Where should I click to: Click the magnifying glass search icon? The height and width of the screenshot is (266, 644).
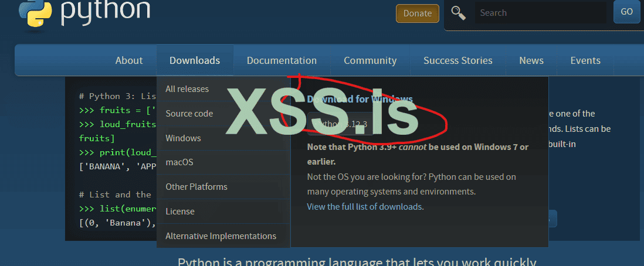459,13
